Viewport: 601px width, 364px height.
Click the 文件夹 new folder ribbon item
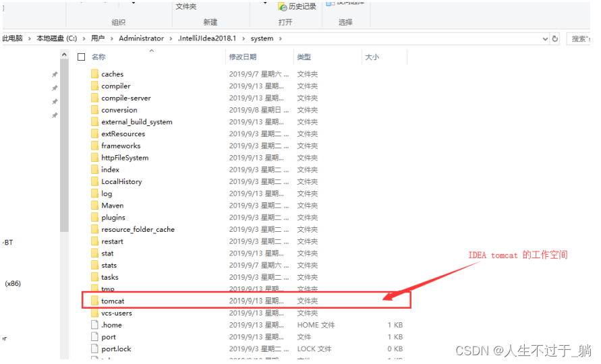click(186, 7)
